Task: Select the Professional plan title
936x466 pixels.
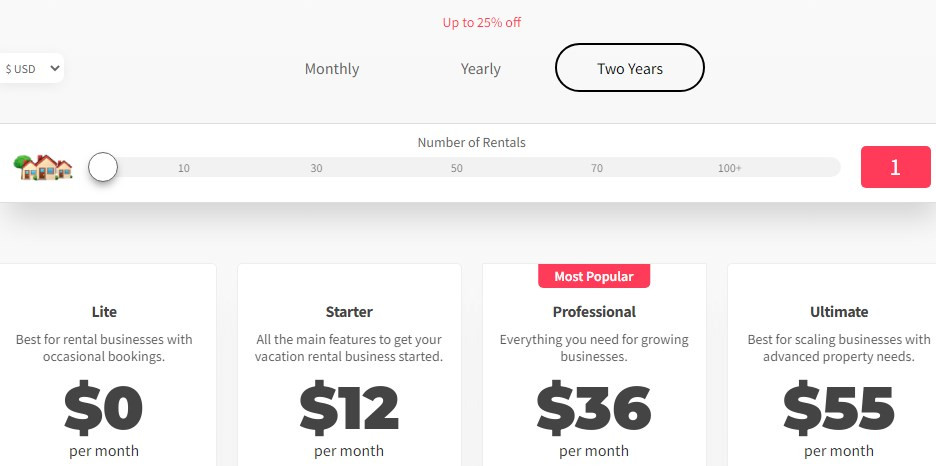Action: click(x=594, y=312)
